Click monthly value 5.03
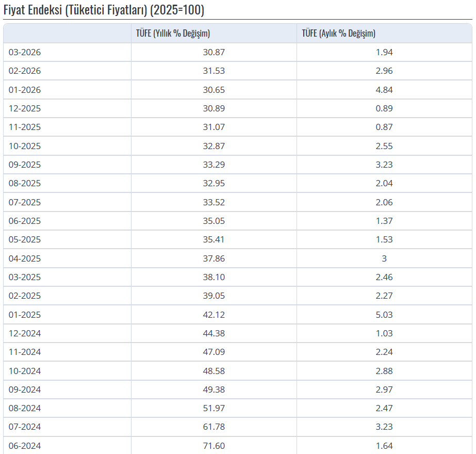 click(384, 315)
